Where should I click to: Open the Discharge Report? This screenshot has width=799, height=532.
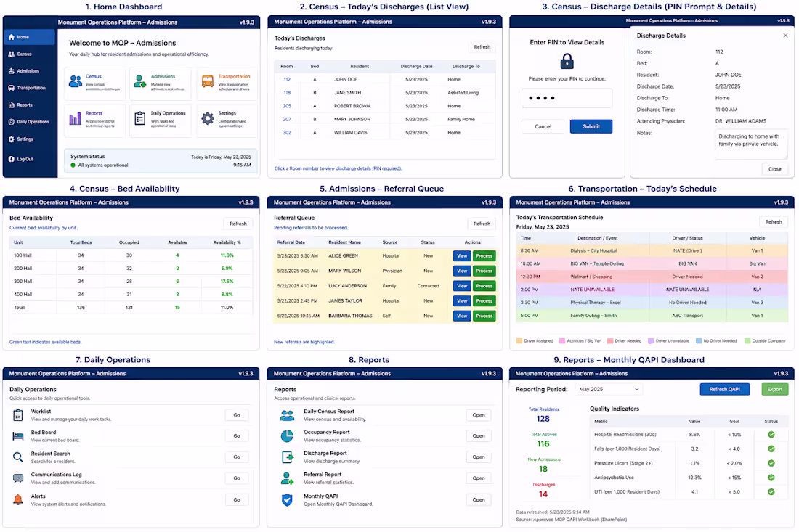(x=479, y=457)
